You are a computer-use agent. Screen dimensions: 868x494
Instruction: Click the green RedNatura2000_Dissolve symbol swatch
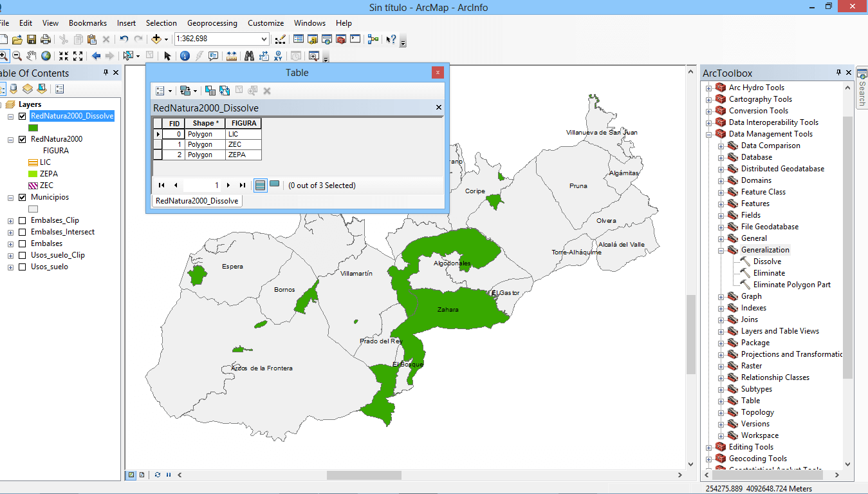tap(33, 128)
